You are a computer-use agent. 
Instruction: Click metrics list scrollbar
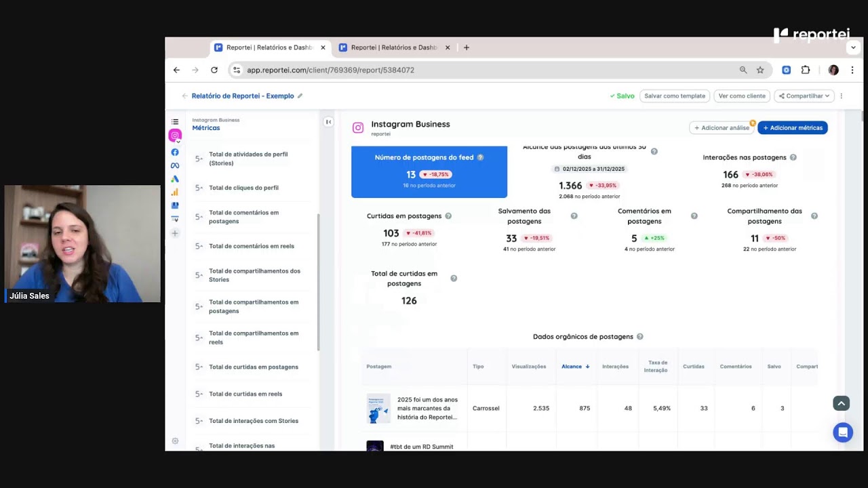click(318, 282)
